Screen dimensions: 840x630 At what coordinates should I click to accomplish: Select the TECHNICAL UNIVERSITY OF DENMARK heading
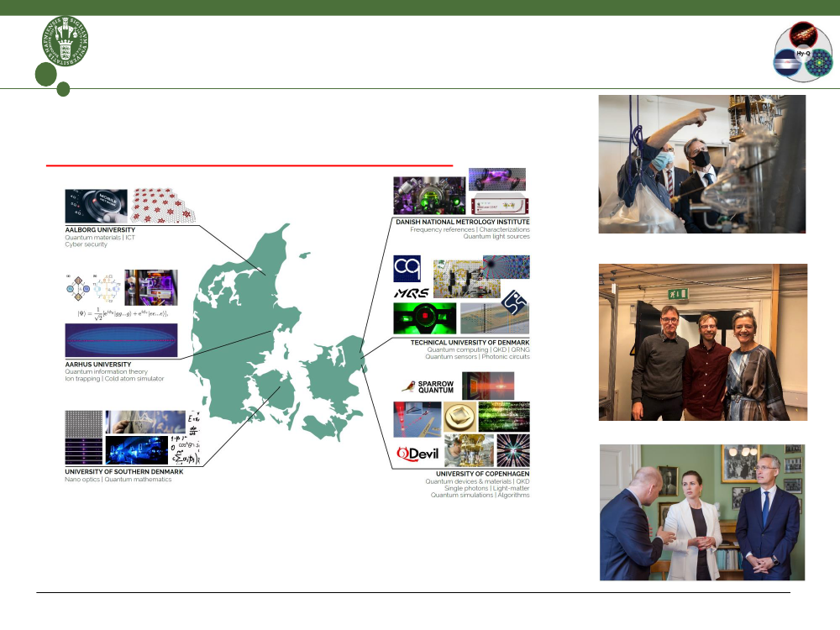tap(470, 343)
